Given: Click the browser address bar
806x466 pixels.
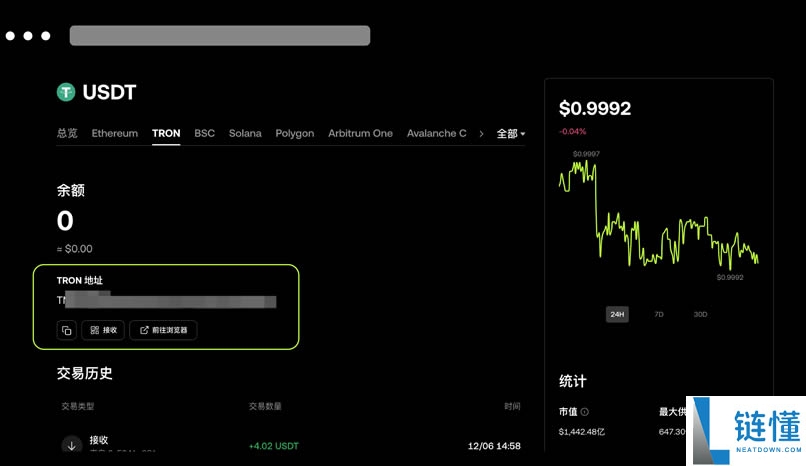Looking at the screenshot, I should [220, 36].
